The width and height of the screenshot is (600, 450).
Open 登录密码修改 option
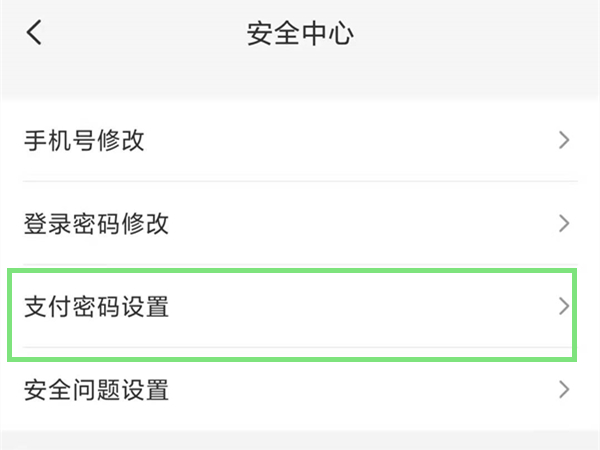pos(97,223)
